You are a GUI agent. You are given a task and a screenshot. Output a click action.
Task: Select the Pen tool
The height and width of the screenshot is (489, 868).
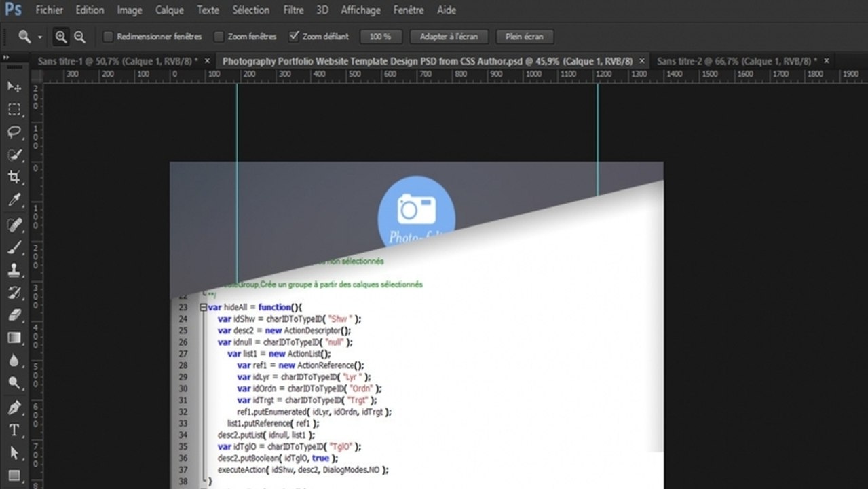click(14, 407)
